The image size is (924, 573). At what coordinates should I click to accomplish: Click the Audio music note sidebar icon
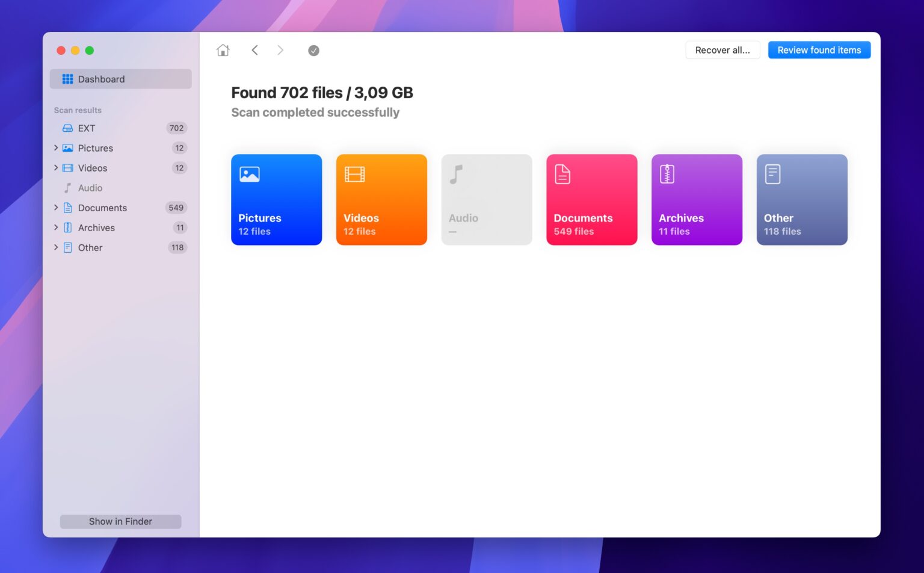coord(68,188)
